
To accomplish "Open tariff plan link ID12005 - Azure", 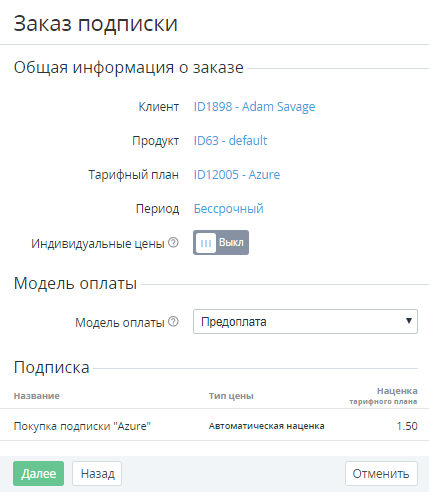I will [237, 175].
